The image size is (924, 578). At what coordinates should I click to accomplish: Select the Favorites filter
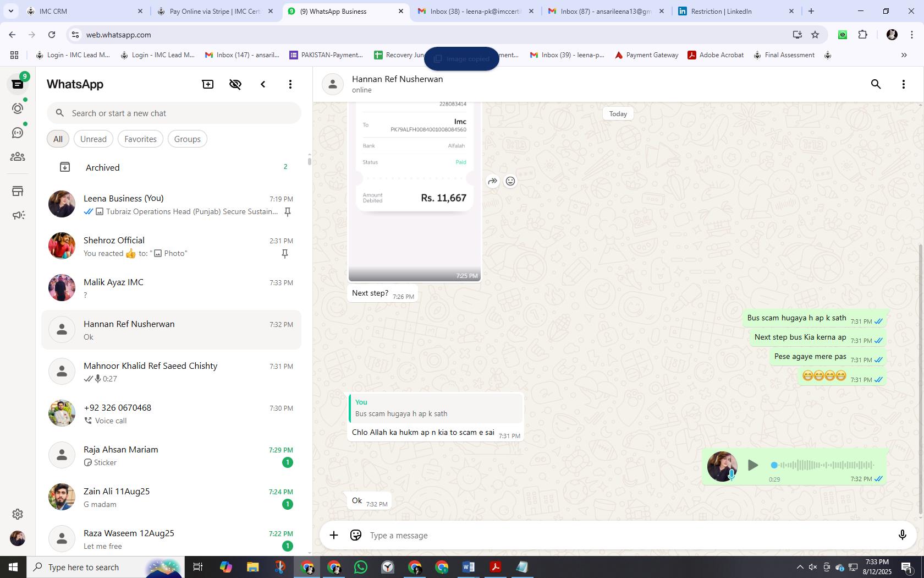140,139
